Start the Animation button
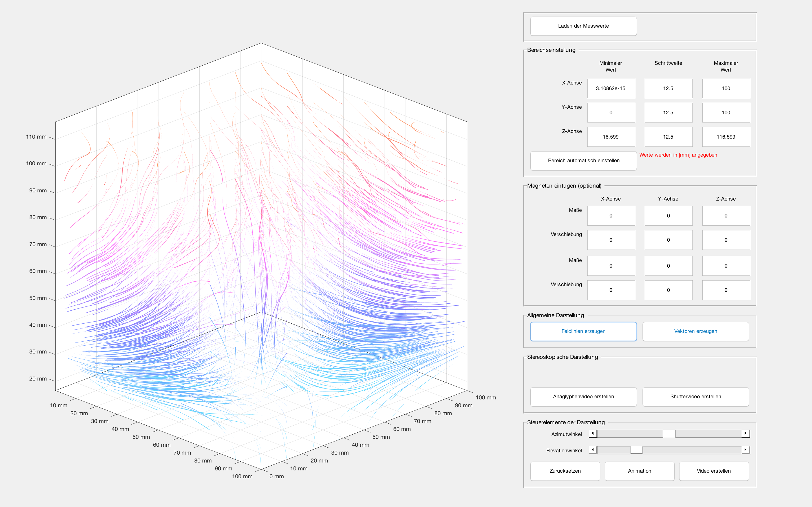Image resolution: width=812 pixels, height=507 pixels. 639,471
